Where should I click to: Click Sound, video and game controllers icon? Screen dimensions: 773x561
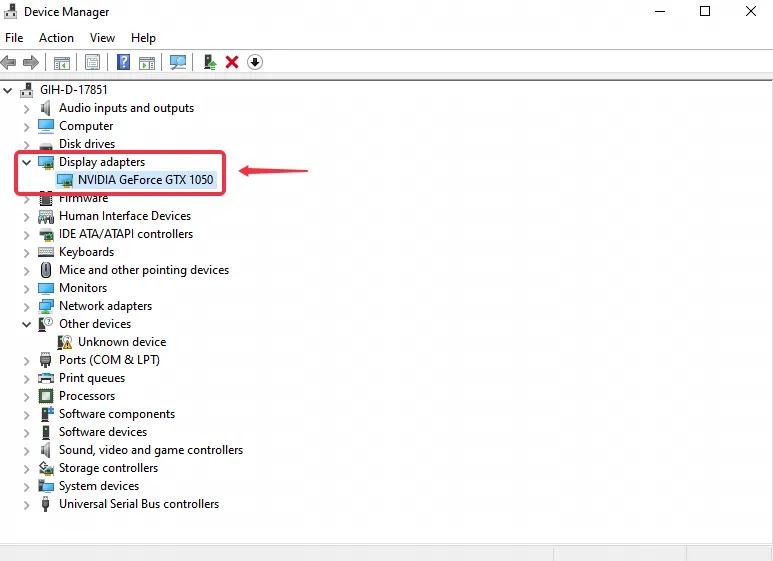tap(45, 450)
